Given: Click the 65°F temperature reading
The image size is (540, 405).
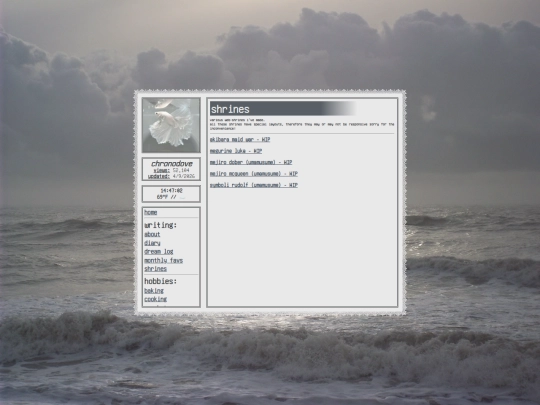Looking at the screenshot, I should pyautogui.click(x=163, y=197).
